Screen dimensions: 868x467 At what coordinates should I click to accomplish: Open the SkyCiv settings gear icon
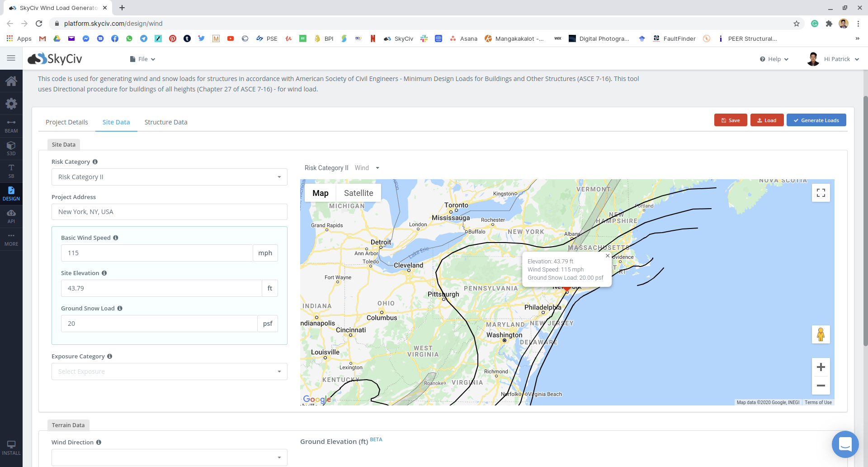(11, 104)
